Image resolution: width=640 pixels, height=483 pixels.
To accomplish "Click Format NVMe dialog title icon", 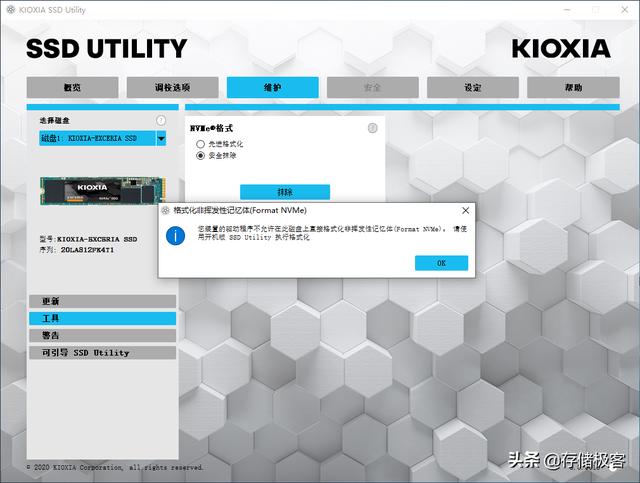I will pyautogui.click(x=165, y=210).
